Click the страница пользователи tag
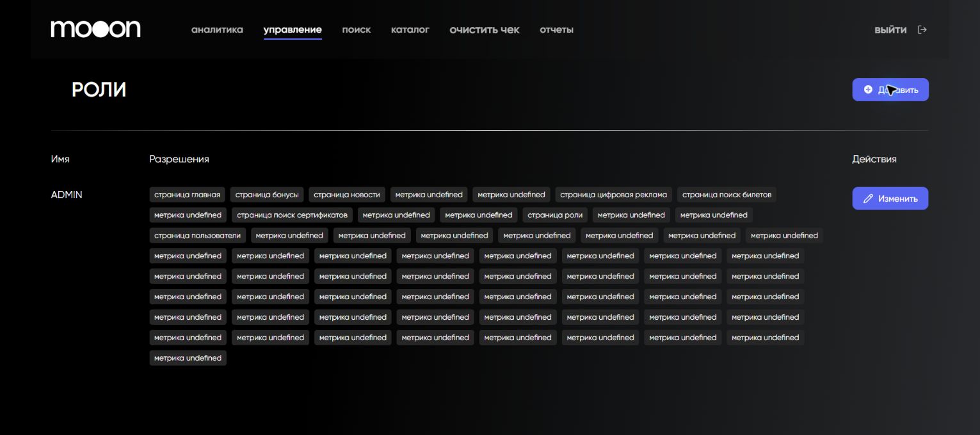The height and width of the screenshot is (435, 980). coord(198,236)
